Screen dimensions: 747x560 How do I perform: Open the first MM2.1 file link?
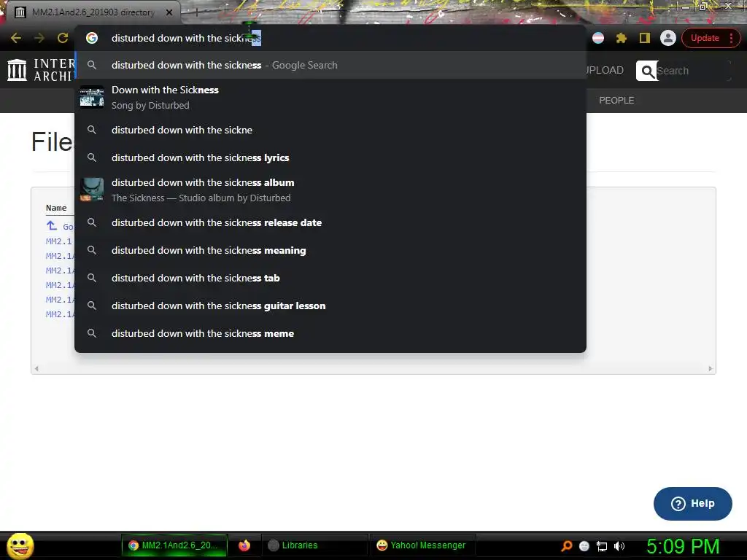[59, 241]
